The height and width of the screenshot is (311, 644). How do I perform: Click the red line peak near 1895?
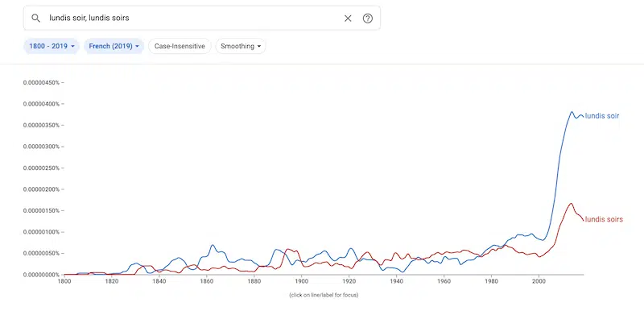288,249
